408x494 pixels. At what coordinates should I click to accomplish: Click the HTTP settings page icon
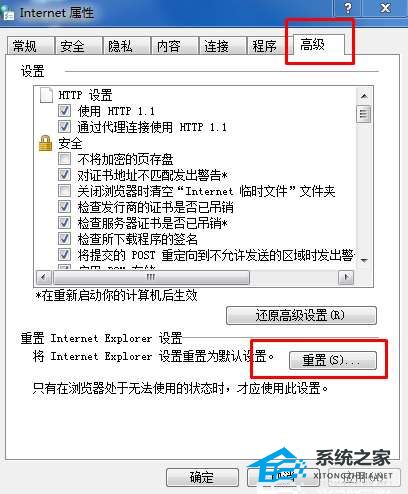[x=46, y=95]
